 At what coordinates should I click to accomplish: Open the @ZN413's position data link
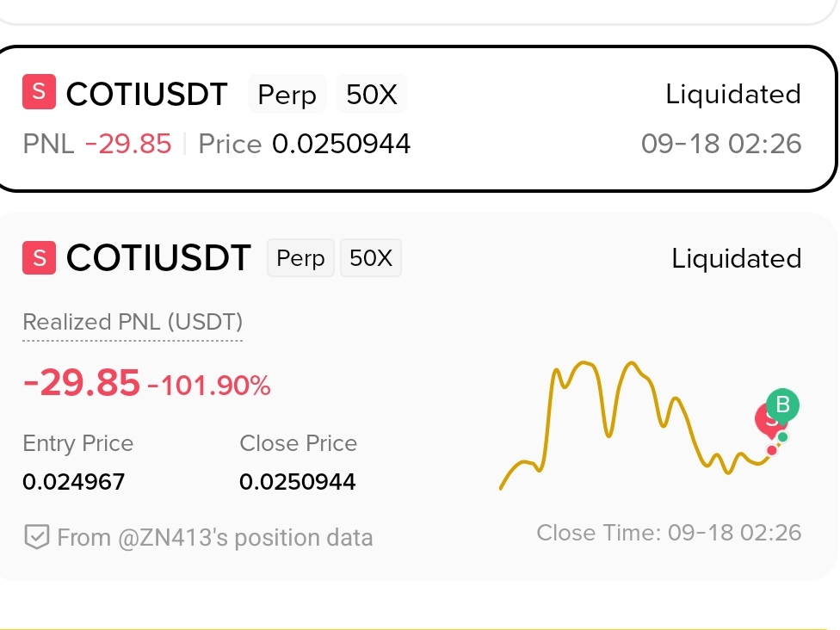(x=215, y=537)
